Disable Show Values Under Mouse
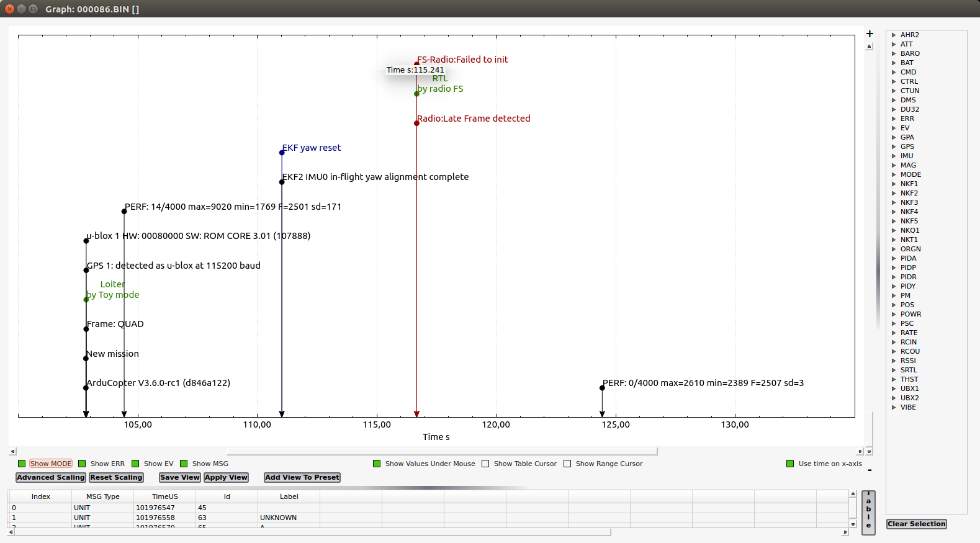980x543 pixels. [377, 464]
